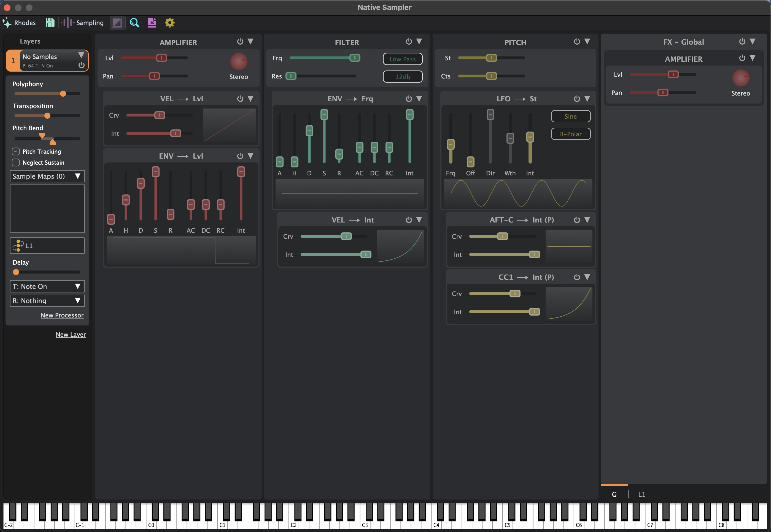This screenshot has width=771, height=532.
Task: Open settings with the gear icon
Action: (170, 23)
